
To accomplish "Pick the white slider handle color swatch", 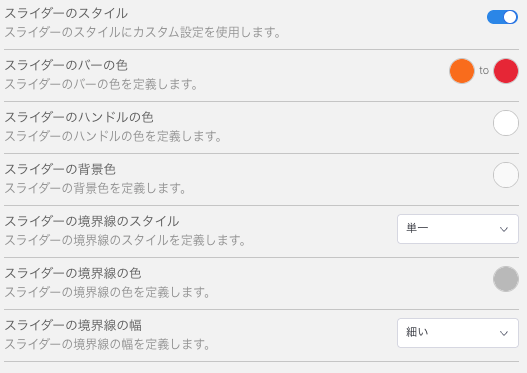I will (x=506, y=123).
